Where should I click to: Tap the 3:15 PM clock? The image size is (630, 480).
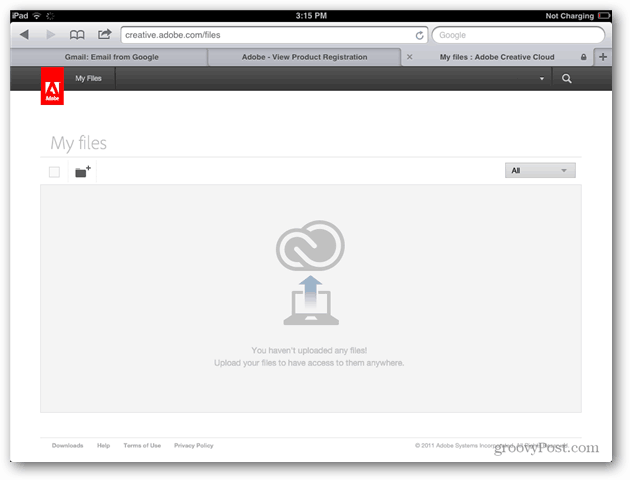tap(311, 16)
